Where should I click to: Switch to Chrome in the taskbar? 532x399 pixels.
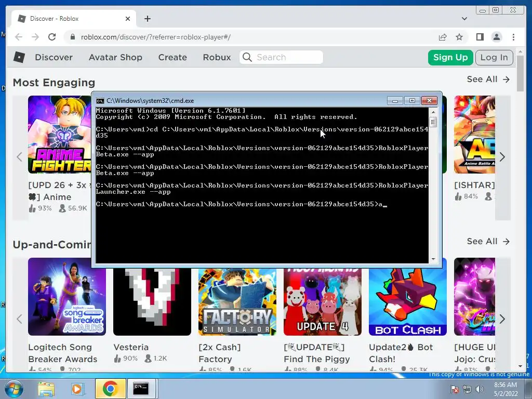click(x=110, y=389)
